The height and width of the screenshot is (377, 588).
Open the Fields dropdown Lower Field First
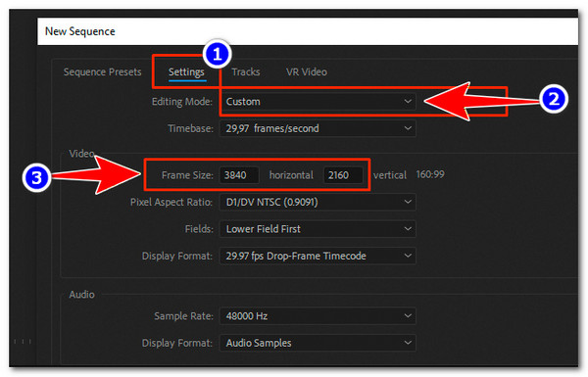click(x=318, y=229)
